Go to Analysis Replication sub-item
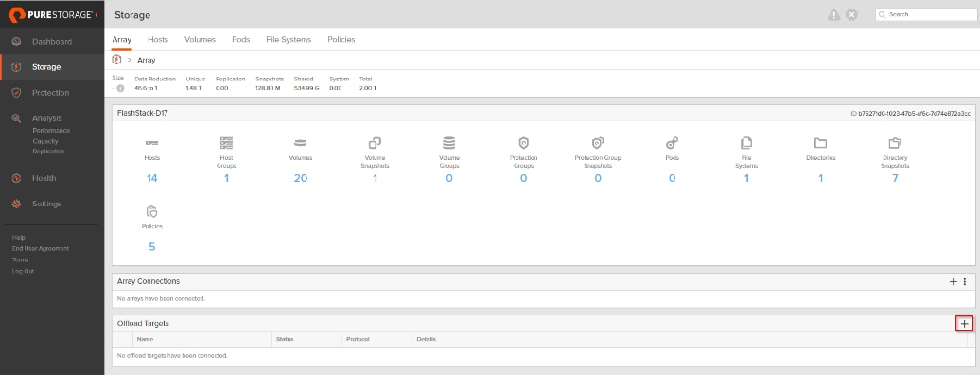Screen dimensions: 980x375 (x=49, y=152)
